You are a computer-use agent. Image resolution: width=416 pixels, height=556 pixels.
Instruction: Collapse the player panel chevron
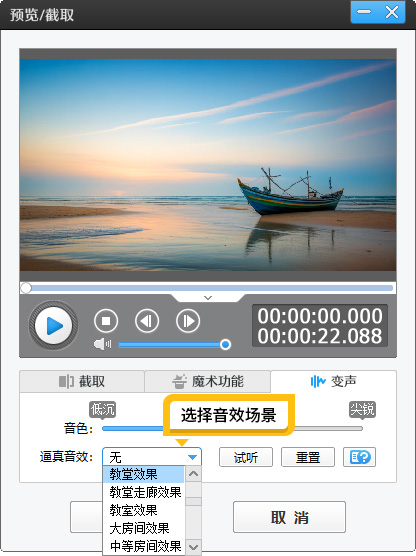[x=208, y=298]
